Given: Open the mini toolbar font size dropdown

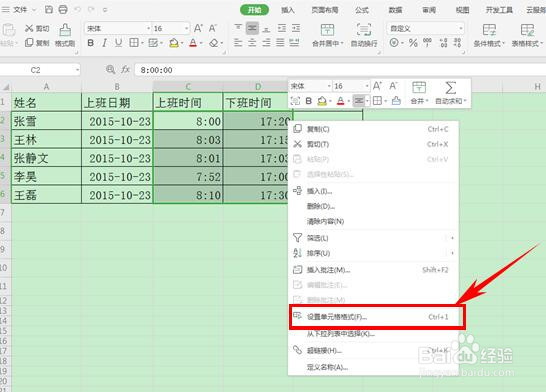Looking at the screenshot, I should coord(367,86).
